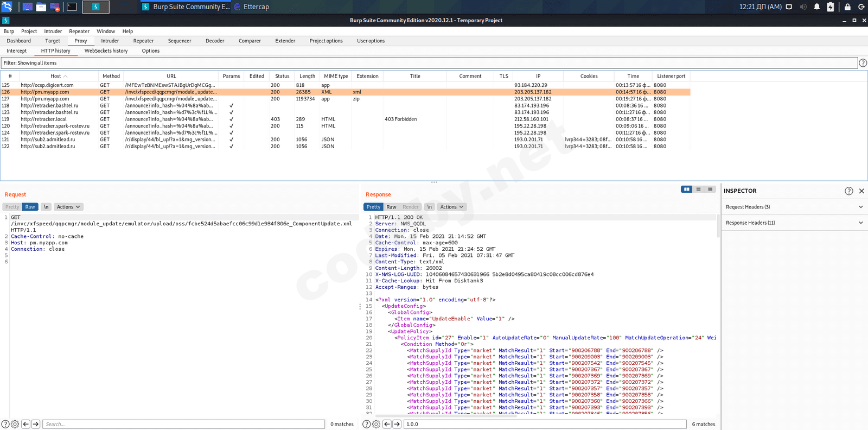Open the Filter: Showing all items bar

[x=429, y=63]
